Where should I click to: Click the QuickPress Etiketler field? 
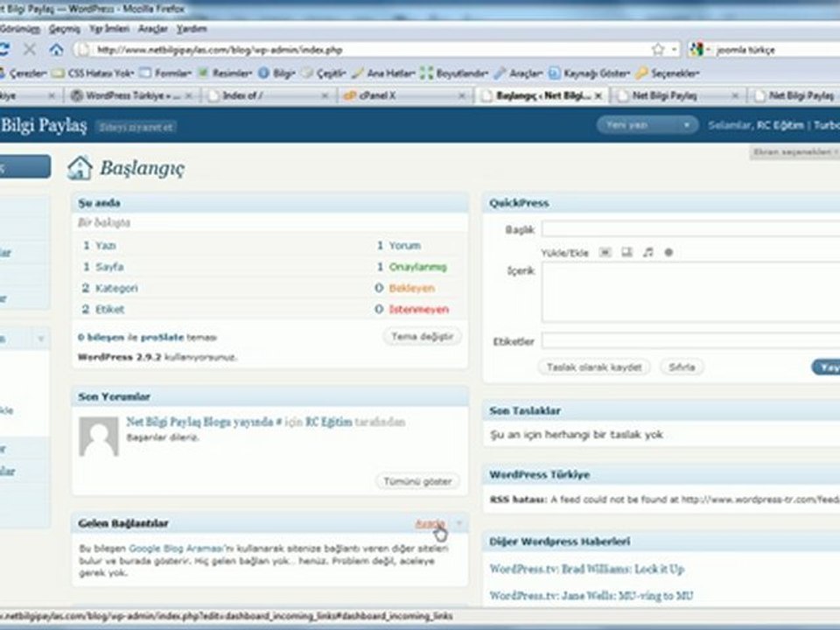(690, 340)
